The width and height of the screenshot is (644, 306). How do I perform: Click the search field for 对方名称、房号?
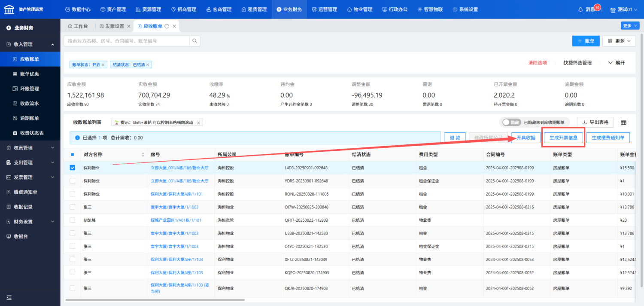(x=127, y=41)
